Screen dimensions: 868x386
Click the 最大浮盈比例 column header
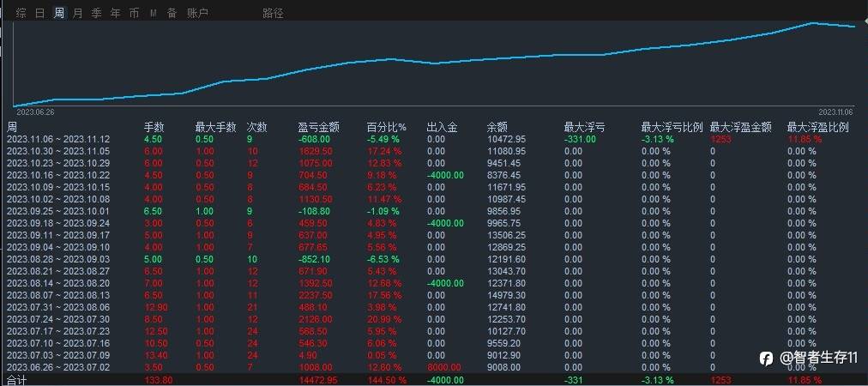817,127
